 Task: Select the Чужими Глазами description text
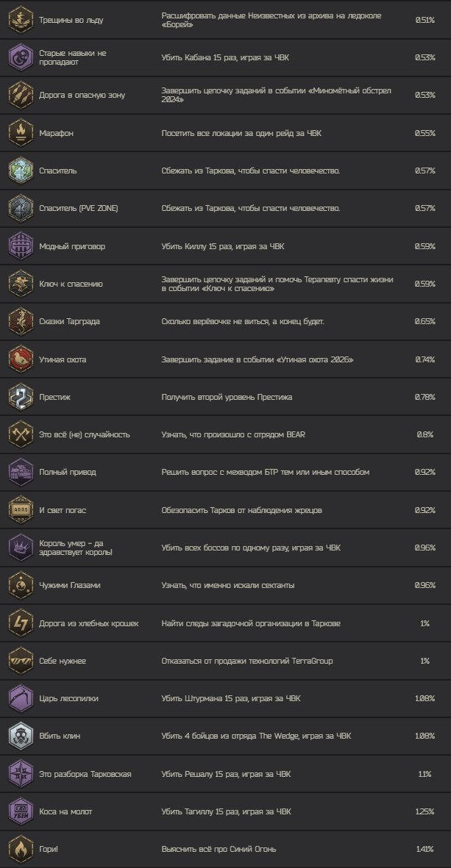click(x=228, y=585)
